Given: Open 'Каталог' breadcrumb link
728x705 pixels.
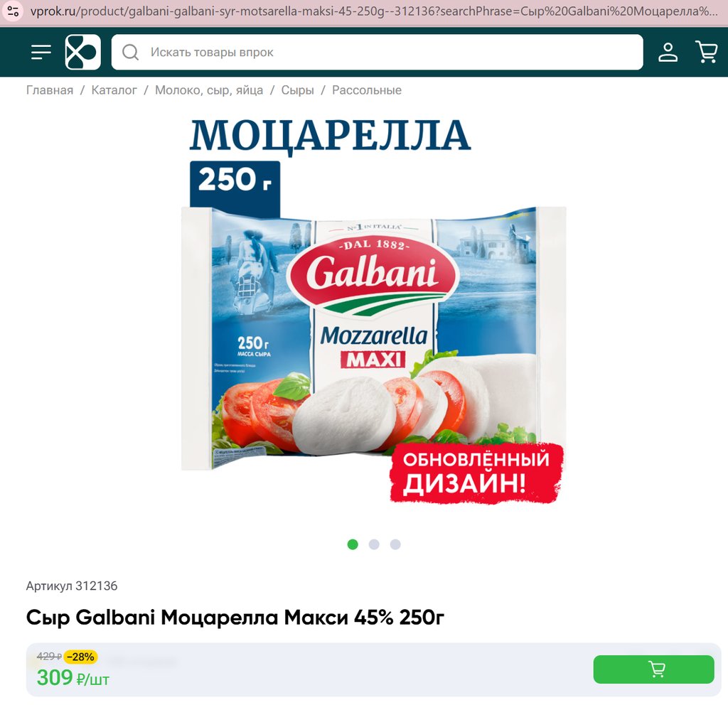Looking at the screenshot, I should coord(114,90).
